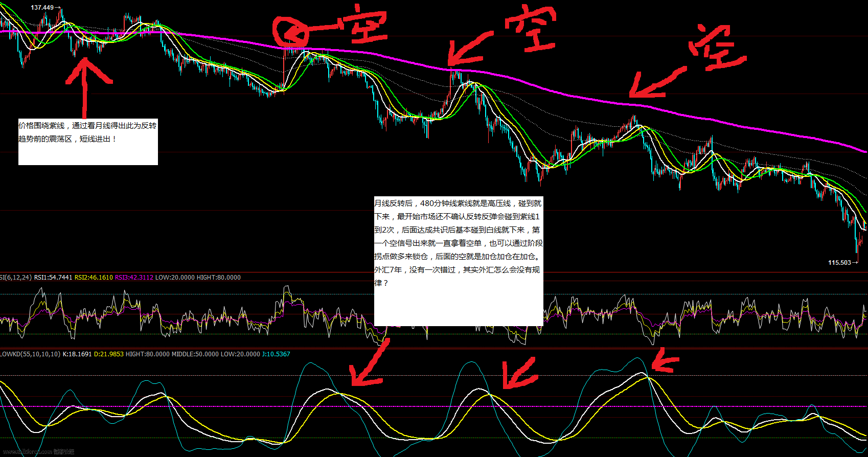Click the D:21.9853 value
This screenshot has height=457, width=868.
click(109, 354)
